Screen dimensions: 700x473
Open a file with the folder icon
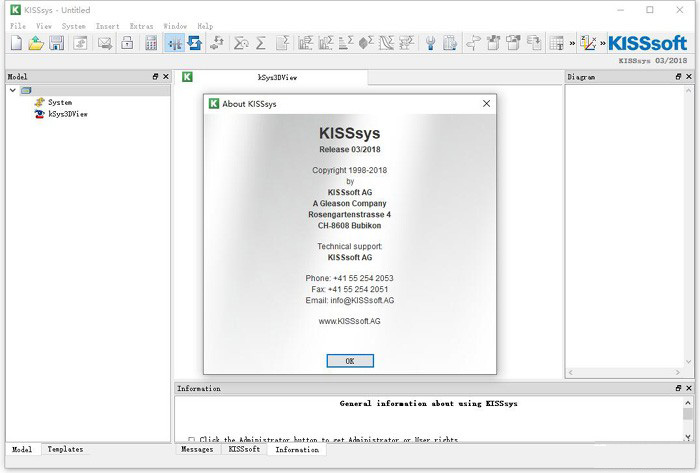click(x=36, y=43)
